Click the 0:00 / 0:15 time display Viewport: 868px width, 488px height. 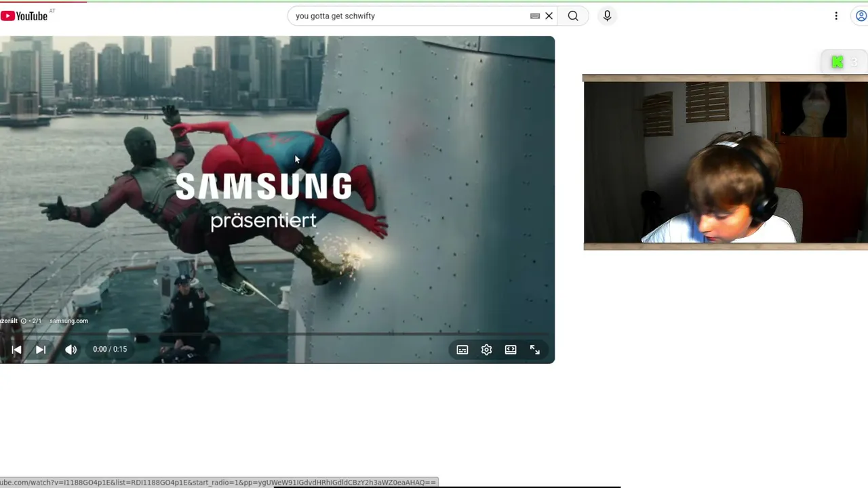click(110, 349)
